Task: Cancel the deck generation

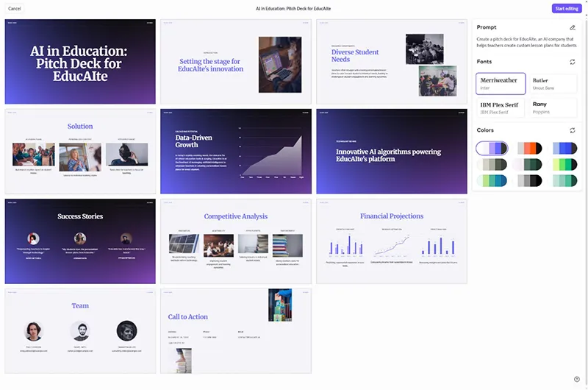Action: point(14,8)
